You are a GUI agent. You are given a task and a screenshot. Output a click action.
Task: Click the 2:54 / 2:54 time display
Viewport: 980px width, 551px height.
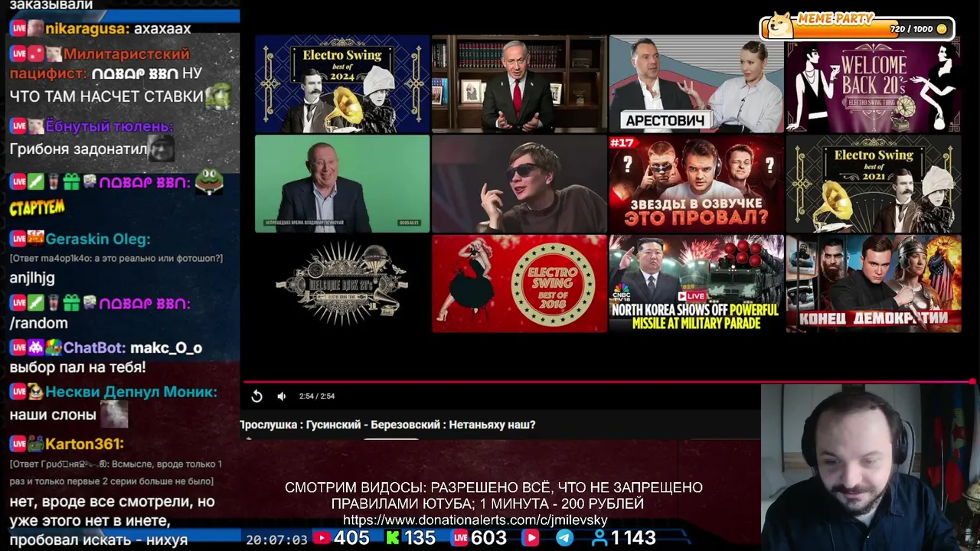click(x=317, y=396)
